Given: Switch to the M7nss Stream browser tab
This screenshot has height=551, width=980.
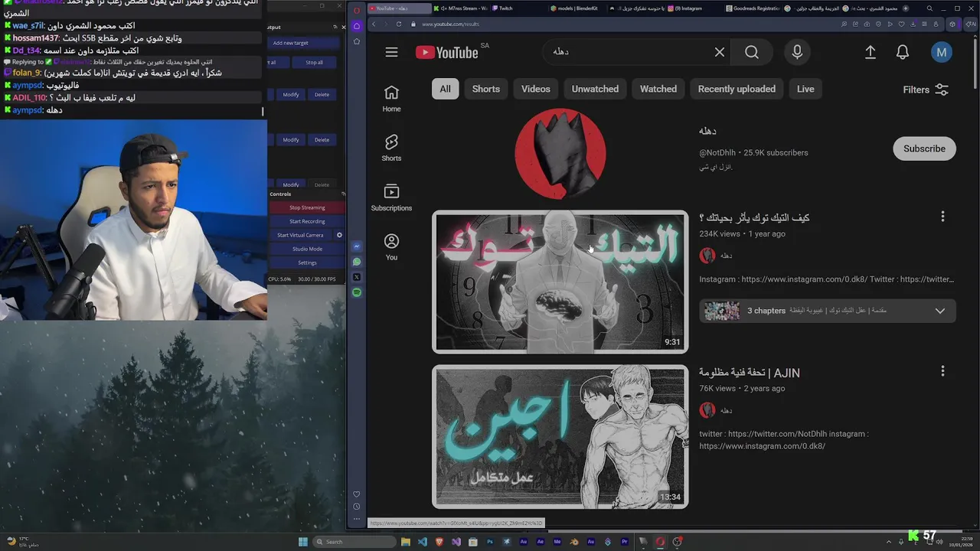Looking at the screenshot, I should pyautogui.click(x=459, y=8).
